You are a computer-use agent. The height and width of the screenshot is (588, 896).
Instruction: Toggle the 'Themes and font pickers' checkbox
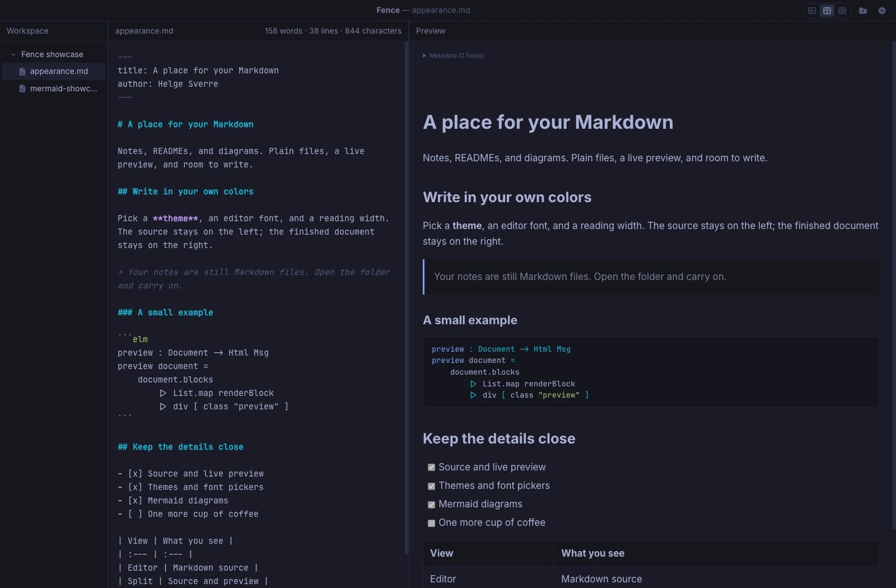click(431, 486)
